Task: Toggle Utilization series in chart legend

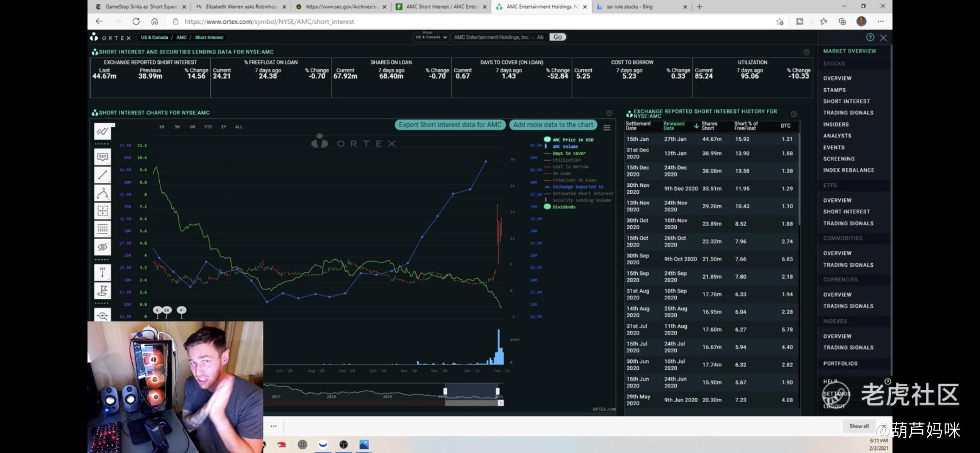Action: 566,160
